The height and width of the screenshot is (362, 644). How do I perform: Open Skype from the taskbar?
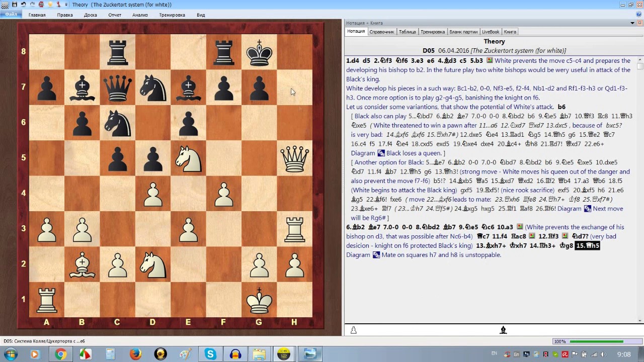pyautogui.click(x=210, y=354)
